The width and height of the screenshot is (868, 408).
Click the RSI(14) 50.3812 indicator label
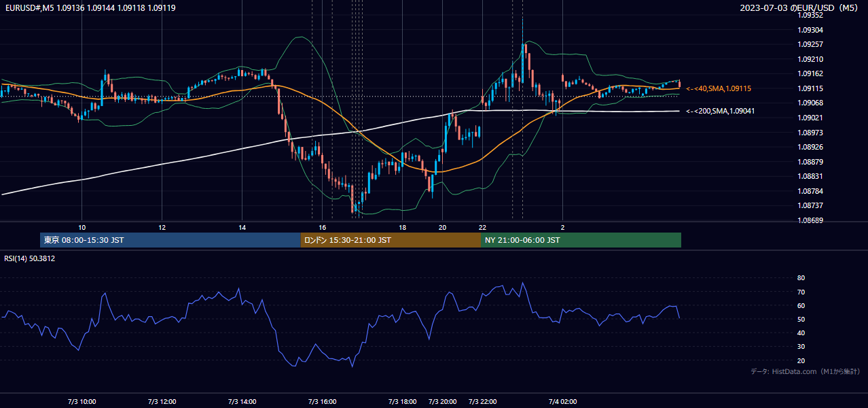click(x=30, y=258)
